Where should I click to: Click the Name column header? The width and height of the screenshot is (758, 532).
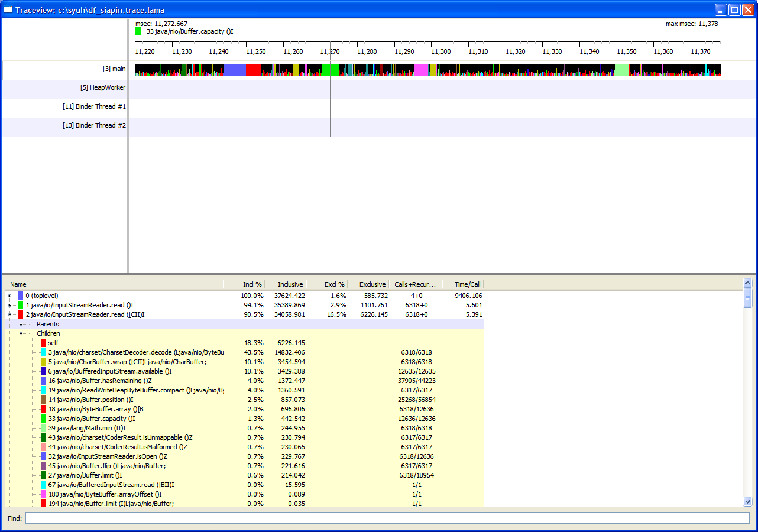coord(19,284)
